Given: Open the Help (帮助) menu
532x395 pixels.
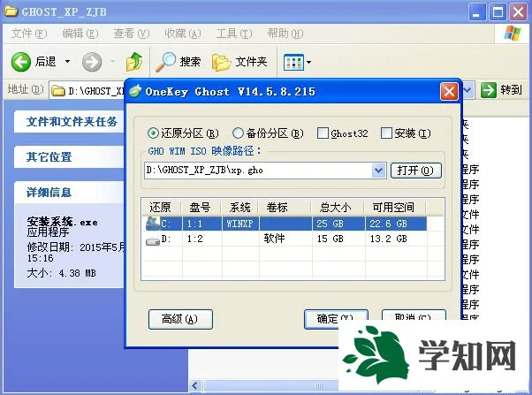Looking at the screenshot, I should tap(285, 34).
